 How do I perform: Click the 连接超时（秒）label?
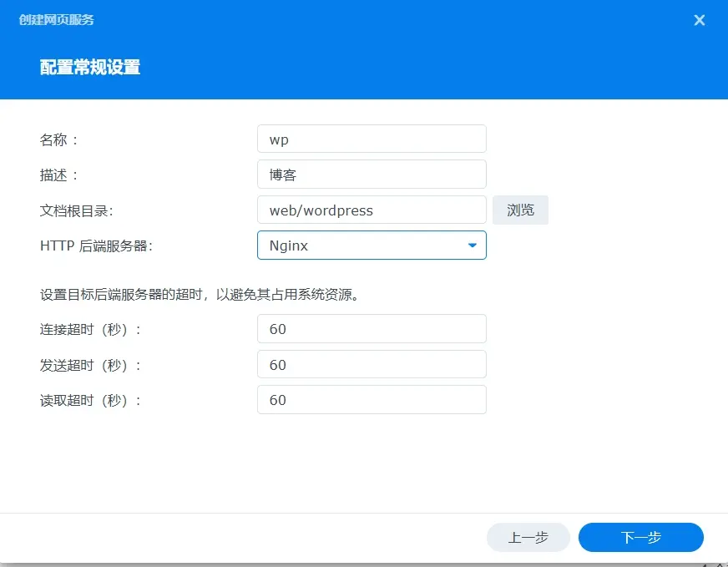tap(90, 329)
